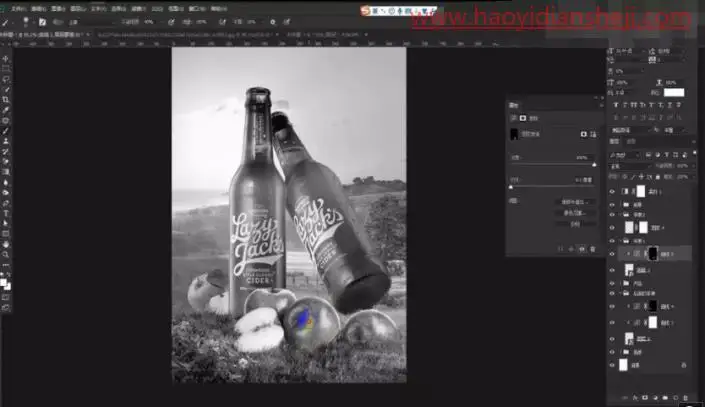Toggle lock position in Layers panel
Viewport: 705px width, 407px height.
pyautogui.click(x=642, y=177)
